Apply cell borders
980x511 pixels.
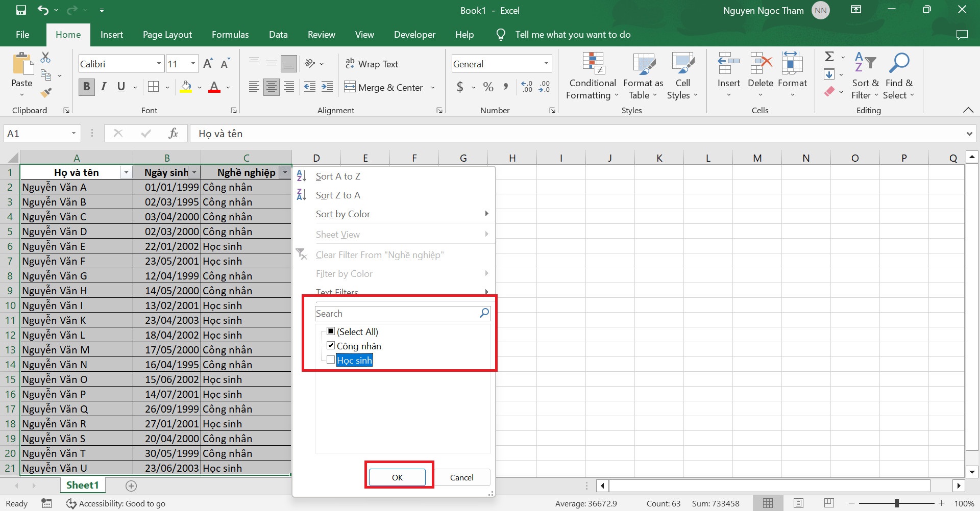pyautogui.click(x=153, y=87)
